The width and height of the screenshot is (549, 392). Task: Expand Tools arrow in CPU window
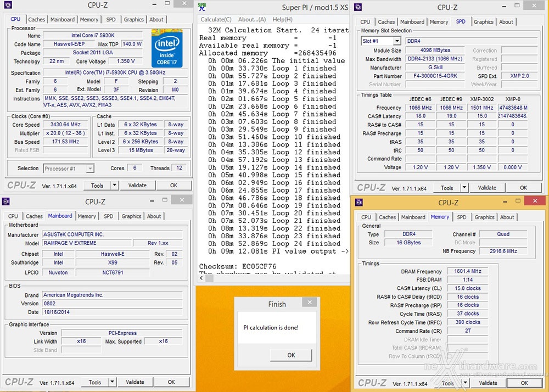pyautogui.click(x=115, y=185)
